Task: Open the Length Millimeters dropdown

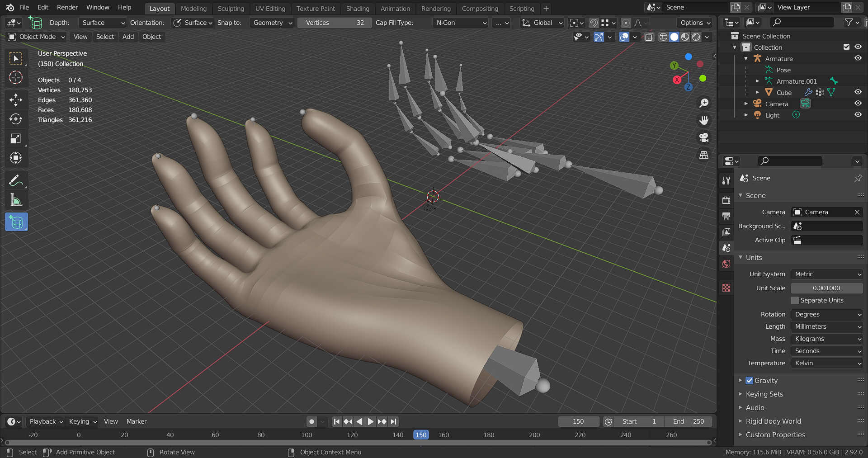Action: coord(827,326)
